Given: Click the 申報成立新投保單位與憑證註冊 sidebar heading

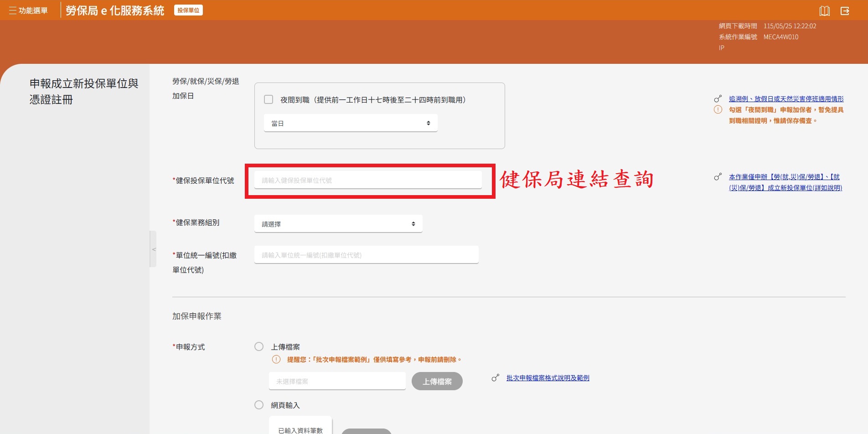Looking at the screenshot, I should (x=84, y=91).
